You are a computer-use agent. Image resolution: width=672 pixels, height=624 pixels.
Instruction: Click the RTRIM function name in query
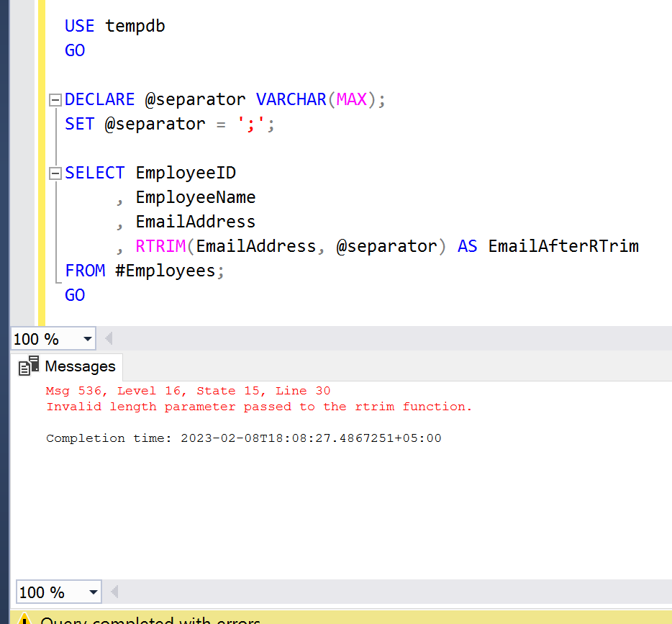click(160, 246)
